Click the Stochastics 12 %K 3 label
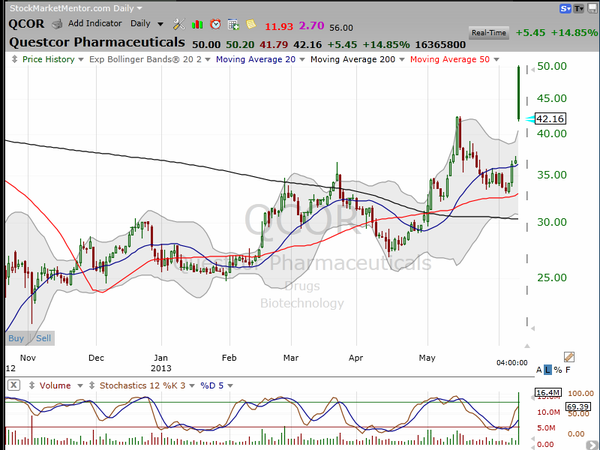This screenshot has width=600, height=450. 142,385
